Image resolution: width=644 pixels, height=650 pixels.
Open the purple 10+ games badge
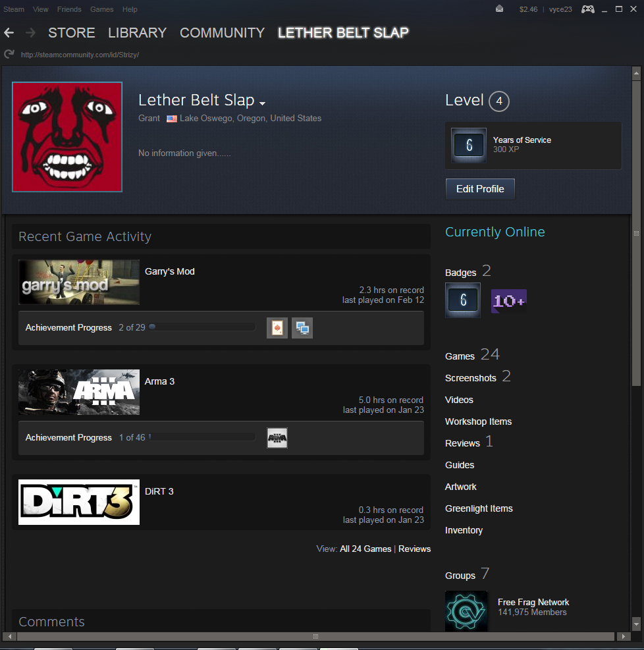click(509, 301)
